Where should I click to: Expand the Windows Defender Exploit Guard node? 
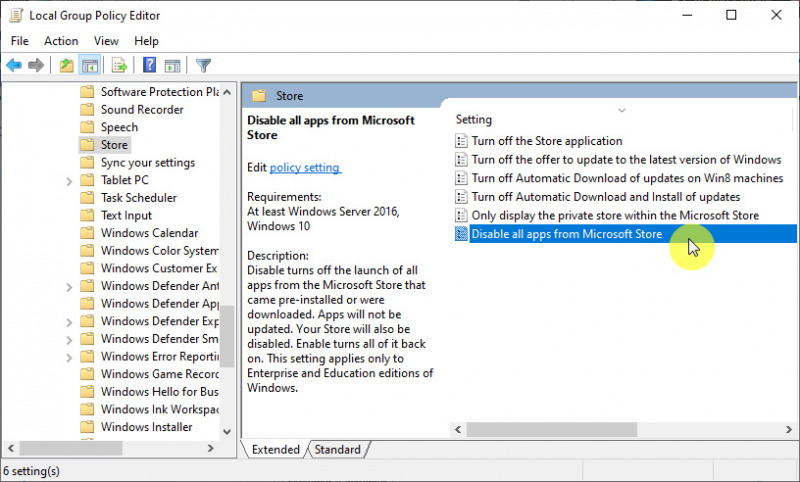[x=69, y=322]
